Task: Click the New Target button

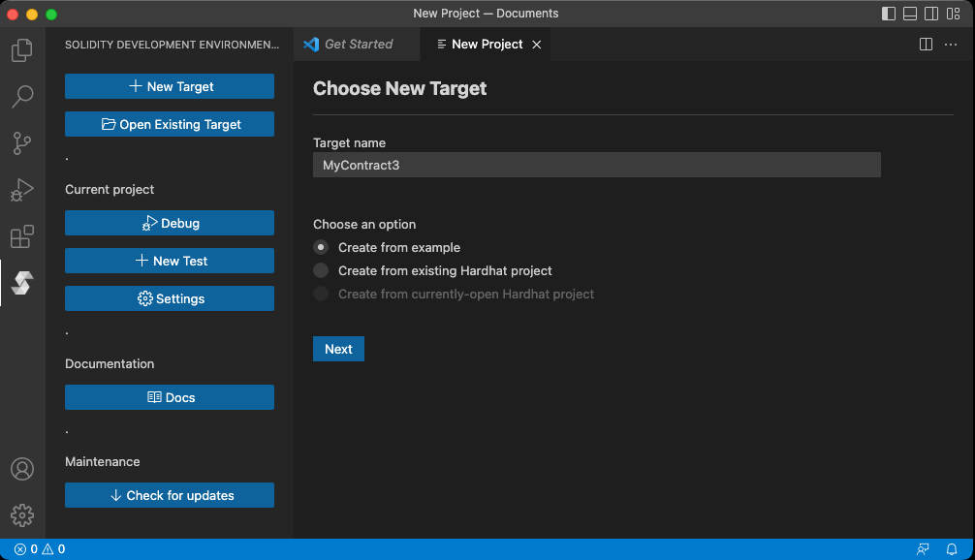Action: pyautogui.click(x=170, y=86)
